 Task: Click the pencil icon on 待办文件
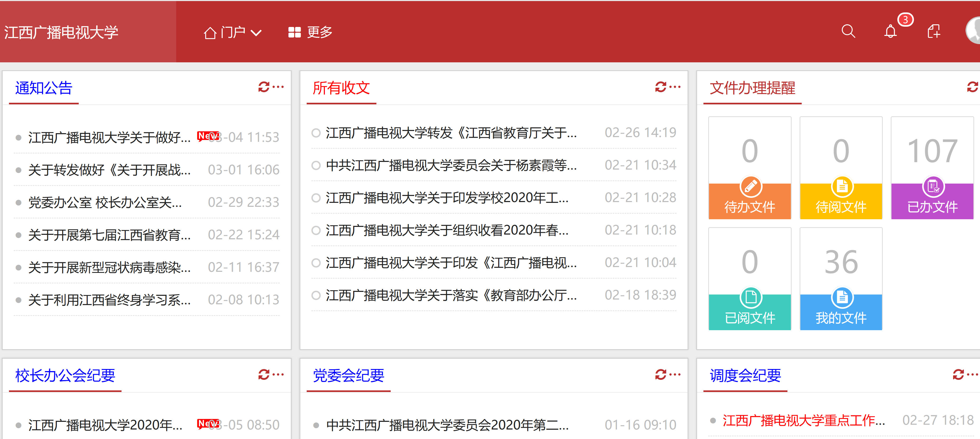pos(751,186)
